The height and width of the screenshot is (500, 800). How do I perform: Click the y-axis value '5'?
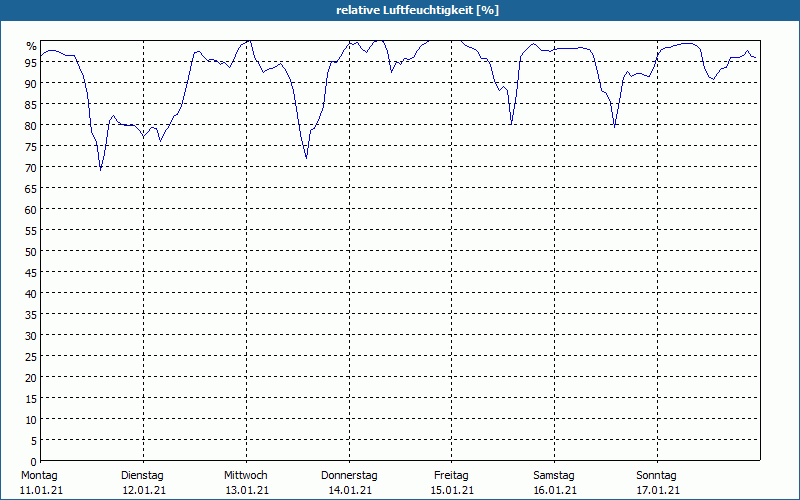pos(34,441)
